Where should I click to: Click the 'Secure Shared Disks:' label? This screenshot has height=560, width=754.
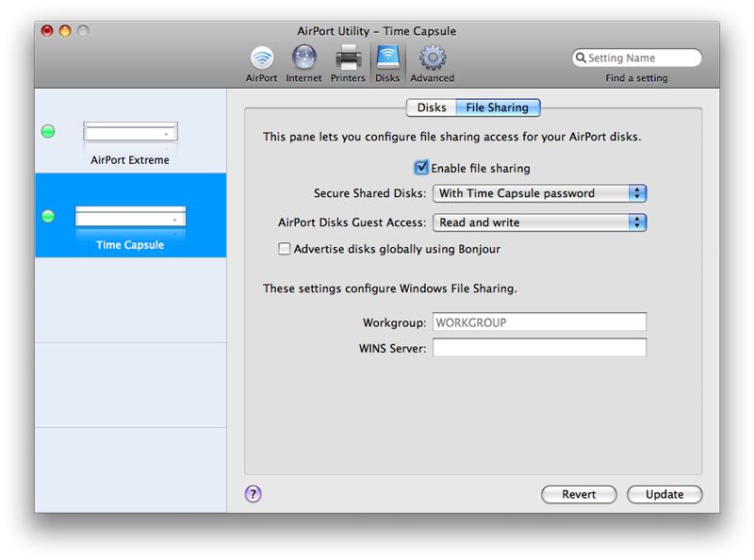click(x=369, y=193)
